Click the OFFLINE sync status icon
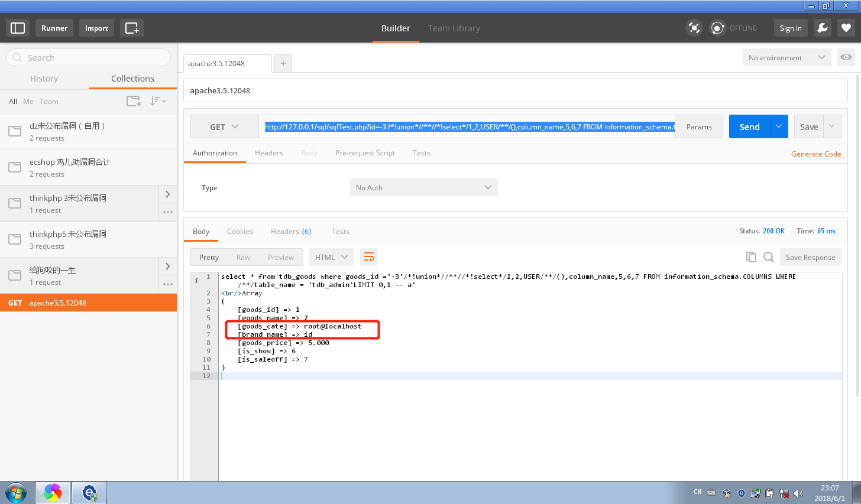861x504 pixels. tap(717, 28)
